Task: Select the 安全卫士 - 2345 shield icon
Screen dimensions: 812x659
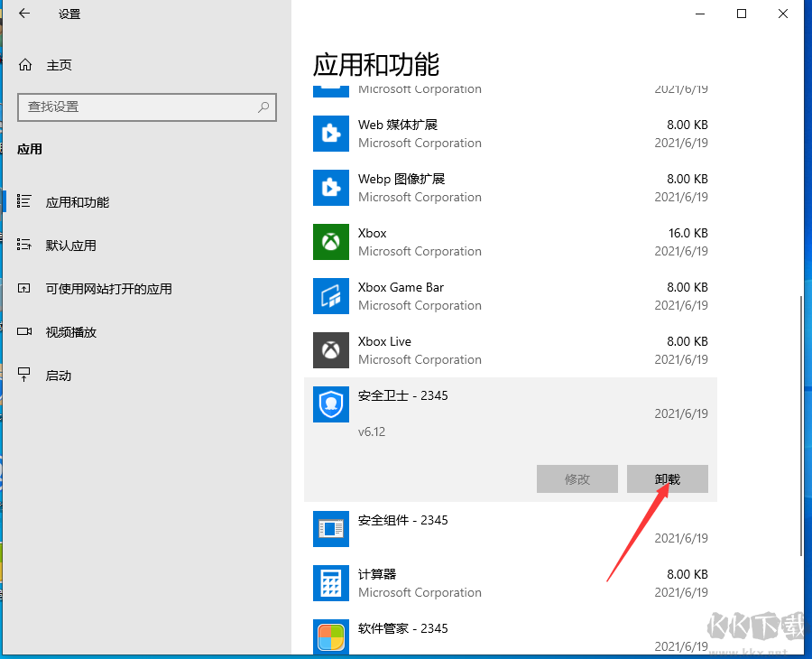Action: coord(330,404)
